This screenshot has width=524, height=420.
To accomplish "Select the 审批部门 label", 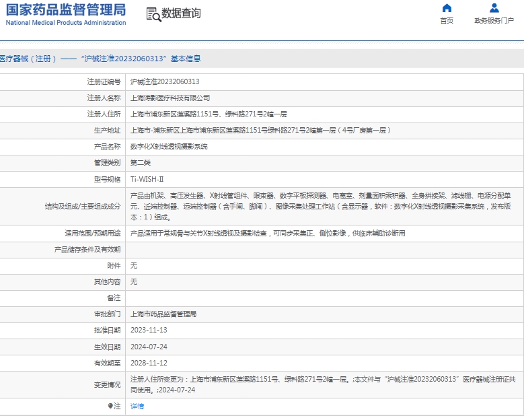I will [107, 314].
